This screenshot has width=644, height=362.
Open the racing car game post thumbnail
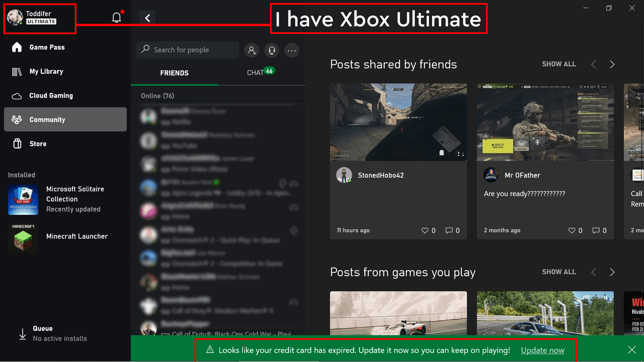coord(398,313)
